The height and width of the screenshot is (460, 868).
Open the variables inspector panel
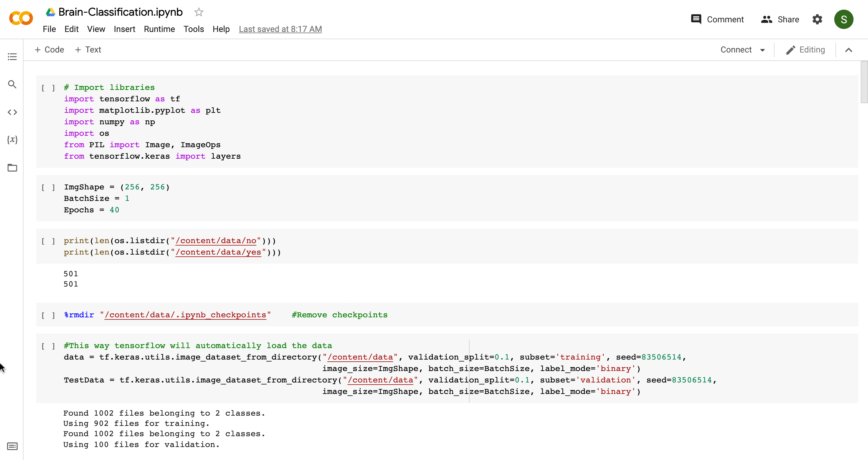point(12,140)
